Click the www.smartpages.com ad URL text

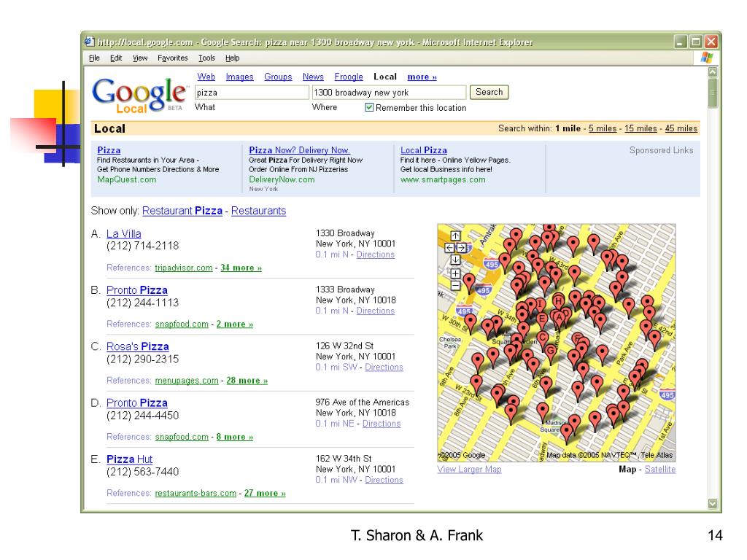(x=443, y=179)
